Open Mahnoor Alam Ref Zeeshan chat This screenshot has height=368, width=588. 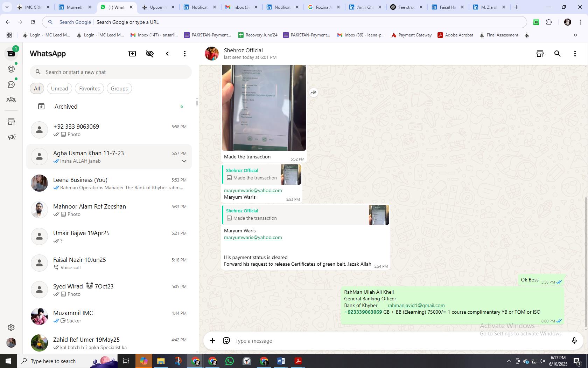coord(109,210)
